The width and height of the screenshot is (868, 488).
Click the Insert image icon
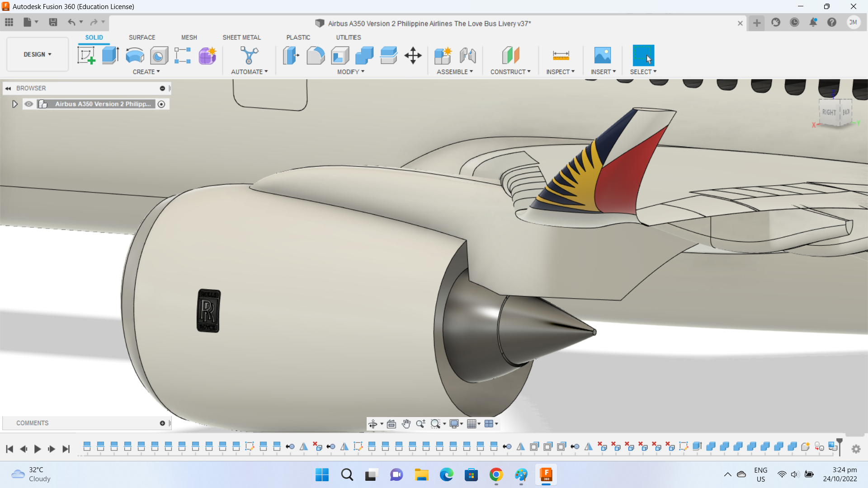603,56
